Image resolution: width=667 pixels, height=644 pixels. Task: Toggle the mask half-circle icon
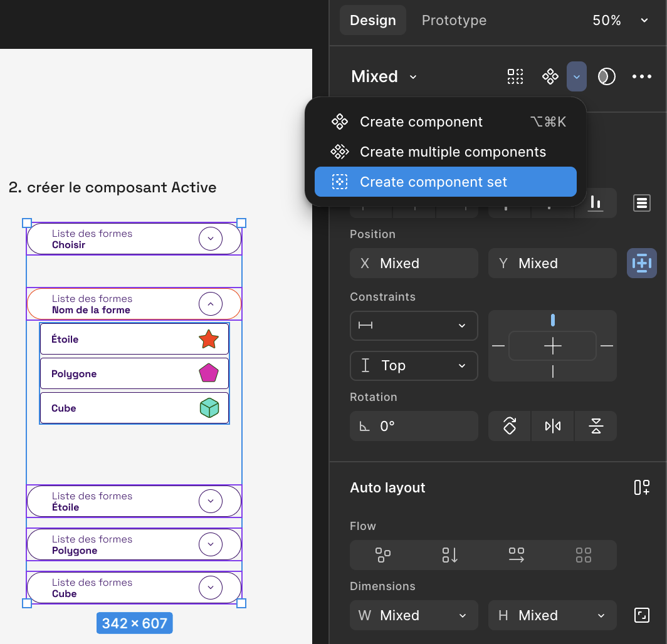606,76
